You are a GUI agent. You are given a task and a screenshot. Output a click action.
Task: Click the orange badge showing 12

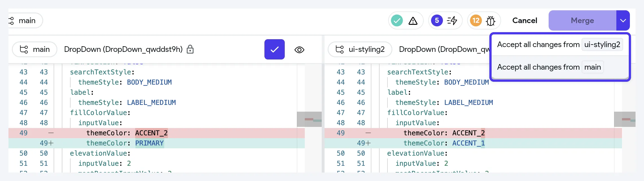click(476, 21)
